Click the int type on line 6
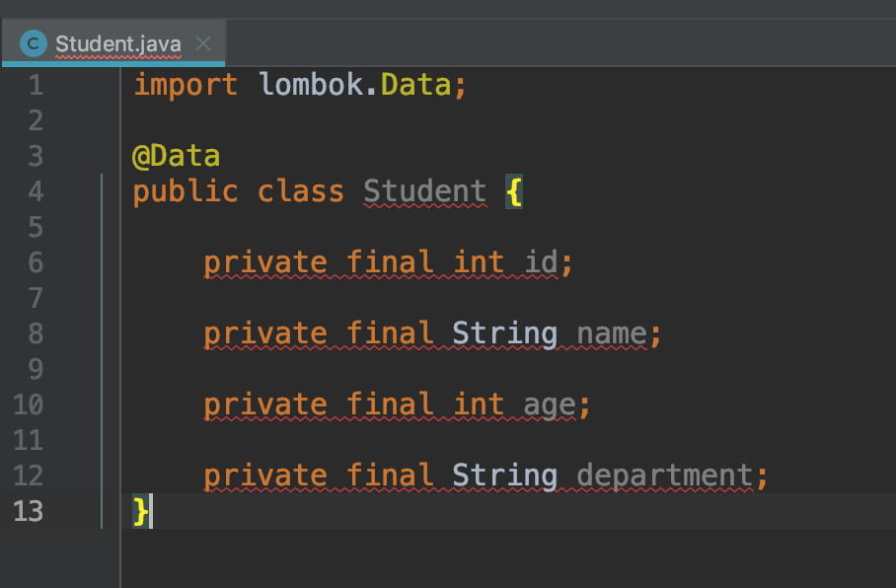Viewport: 896px width, 588px height. [x=479, y=261]
